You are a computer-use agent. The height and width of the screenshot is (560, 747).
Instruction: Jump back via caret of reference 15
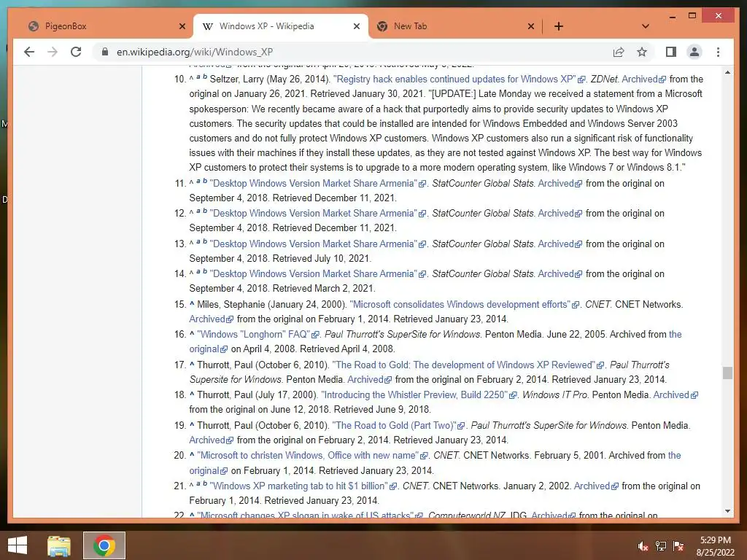coord(192,303)
